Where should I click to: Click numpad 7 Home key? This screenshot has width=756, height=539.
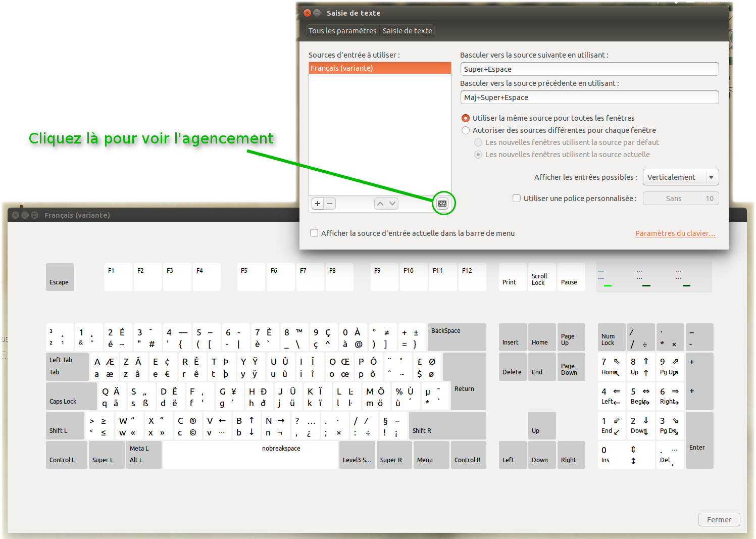612,367
